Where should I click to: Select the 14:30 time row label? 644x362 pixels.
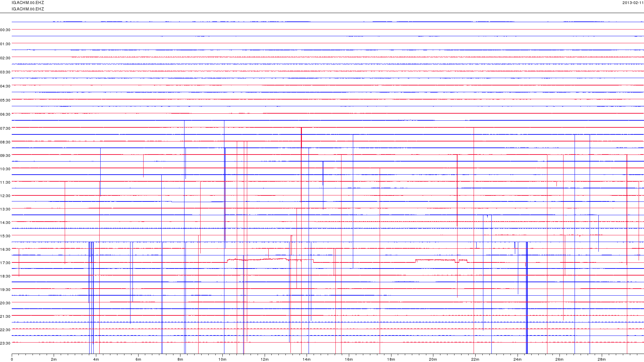pyautogui.click(x=5, y=223)
